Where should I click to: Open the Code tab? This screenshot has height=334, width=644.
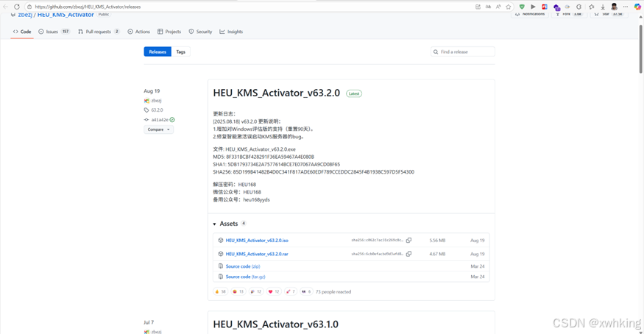point(22,32)
